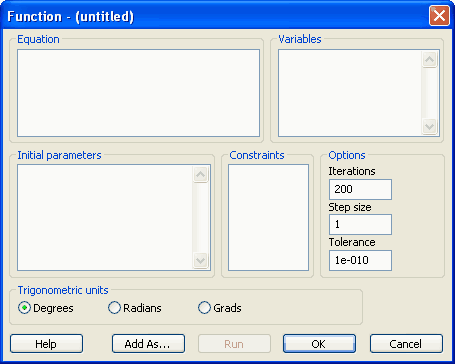This screenshot has height=364, width=455.
Task: Click the Iterations field showing 200
Action: coord(360,189)
